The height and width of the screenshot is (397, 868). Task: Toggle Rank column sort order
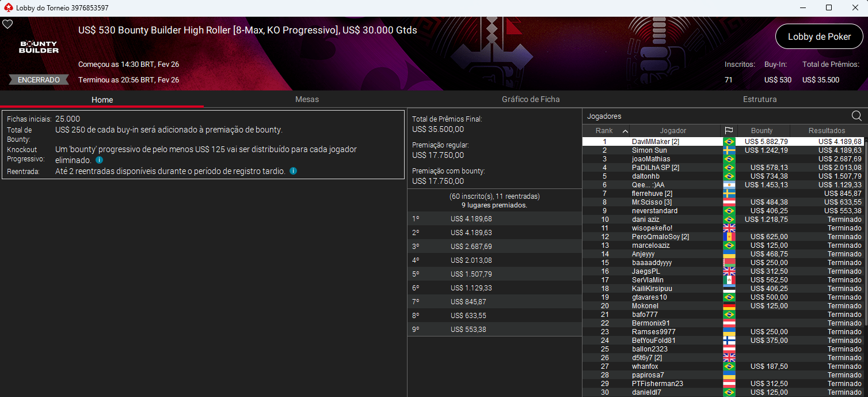[606, 130]
